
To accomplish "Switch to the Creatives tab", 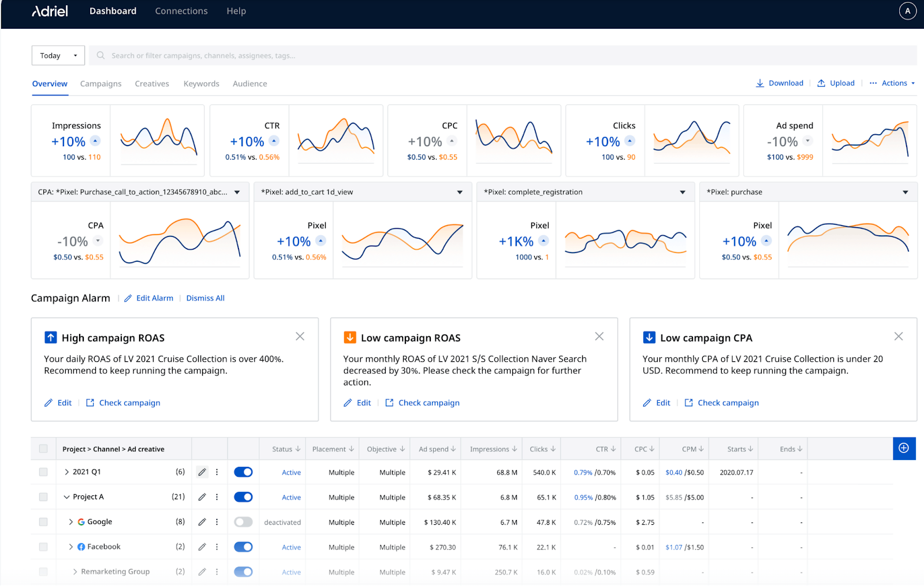I will [152, 83].
